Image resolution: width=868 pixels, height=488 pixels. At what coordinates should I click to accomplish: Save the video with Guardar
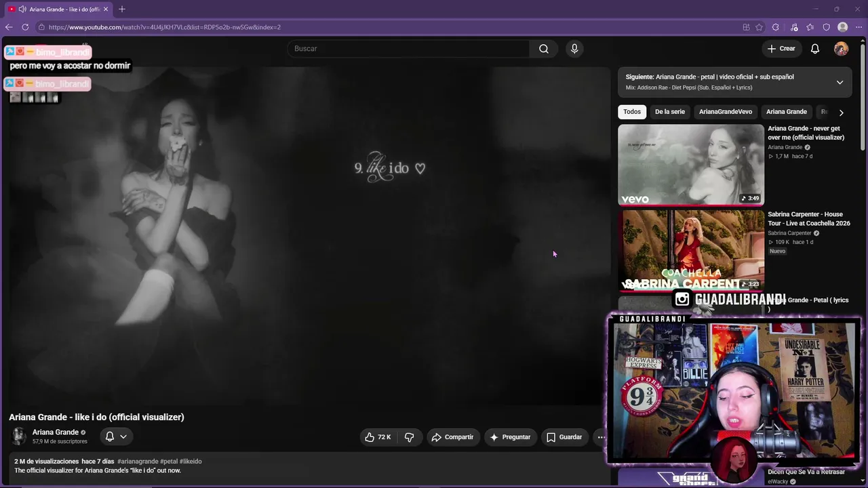[x=565, y=437]
